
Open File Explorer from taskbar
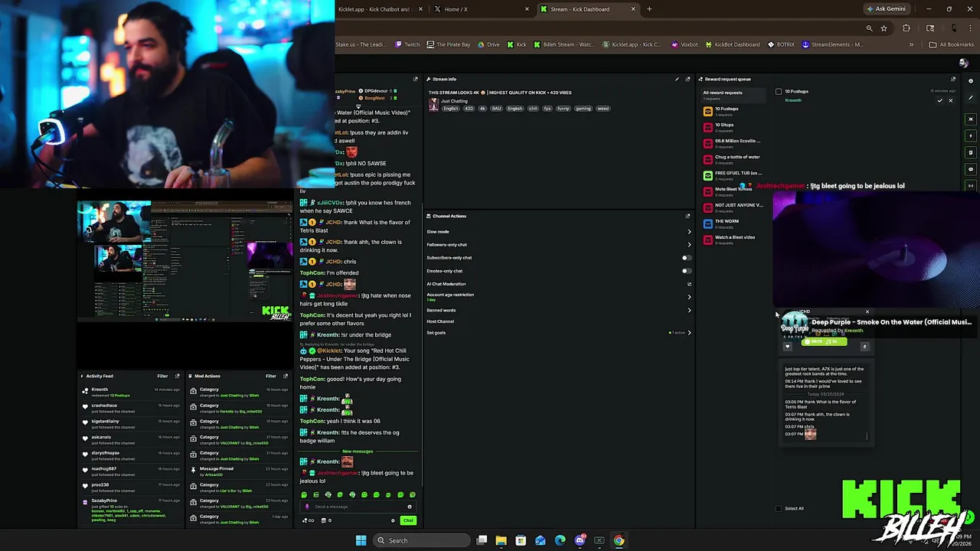(501, 540)
